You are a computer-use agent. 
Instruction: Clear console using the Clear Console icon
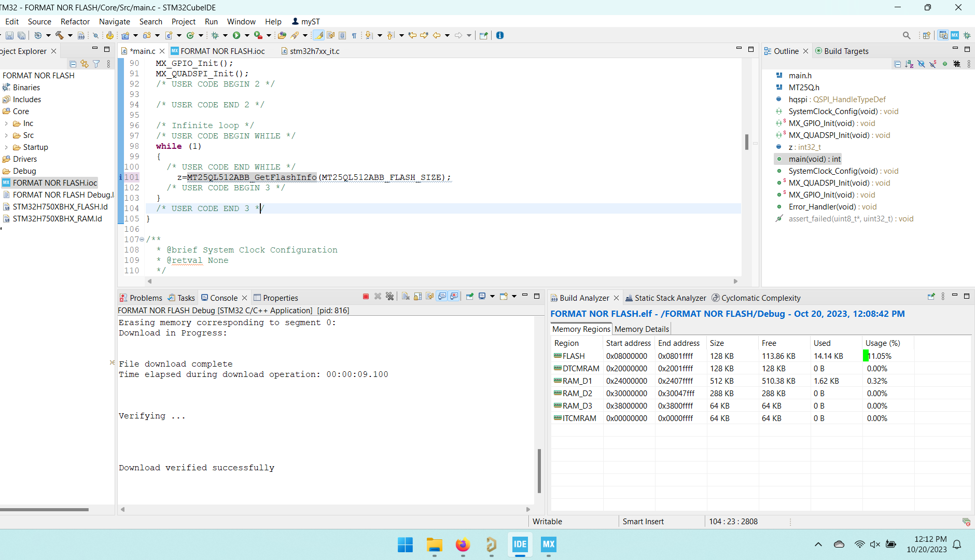point(406,297)
